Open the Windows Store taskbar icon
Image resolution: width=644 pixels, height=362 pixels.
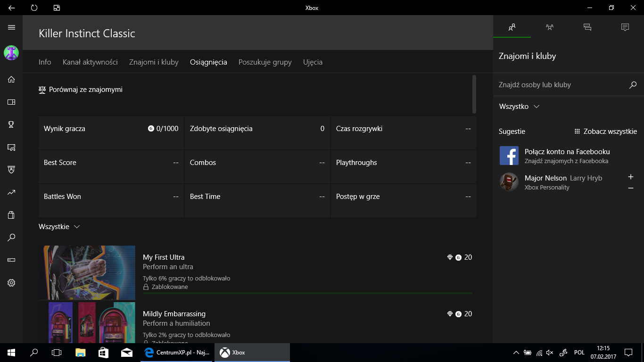point(103,353)
